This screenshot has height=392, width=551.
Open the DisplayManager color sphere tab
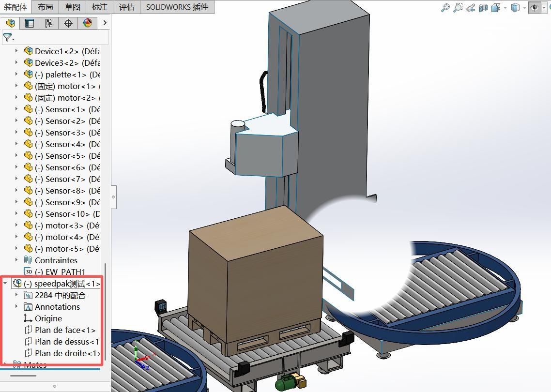(88, 23)
